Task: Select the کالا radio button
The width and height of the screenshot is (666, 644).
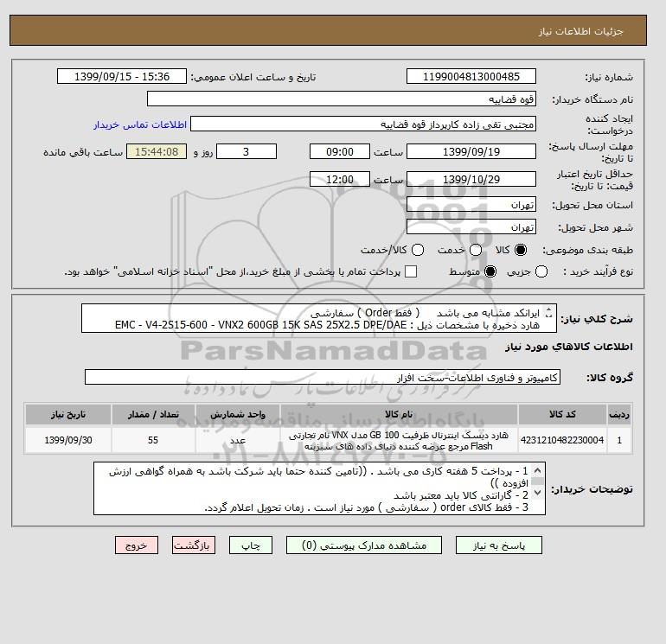Action: click(521, 250)
